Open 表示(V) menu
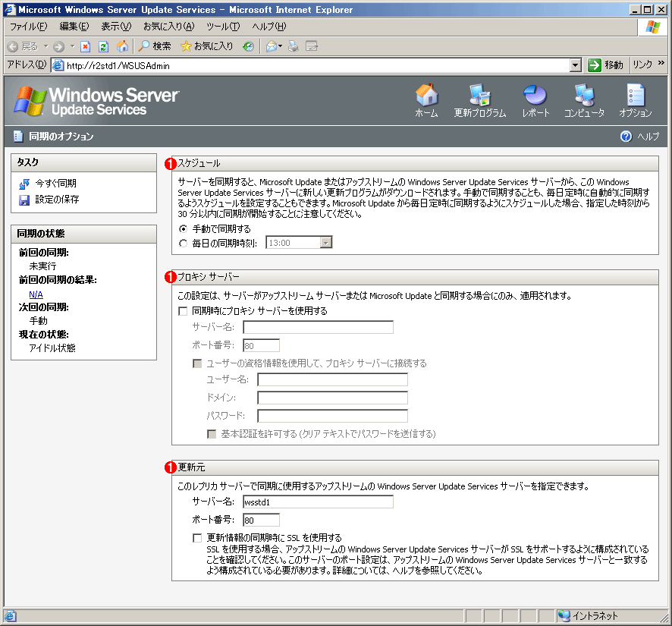This screenshot has width=672, height=626. point(116,27)
